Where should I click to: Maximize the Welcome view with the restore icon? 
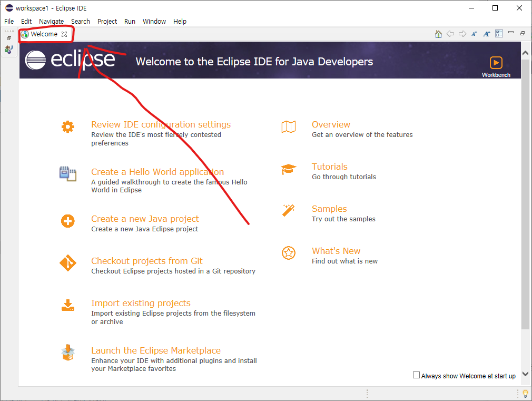click(523, 33)
